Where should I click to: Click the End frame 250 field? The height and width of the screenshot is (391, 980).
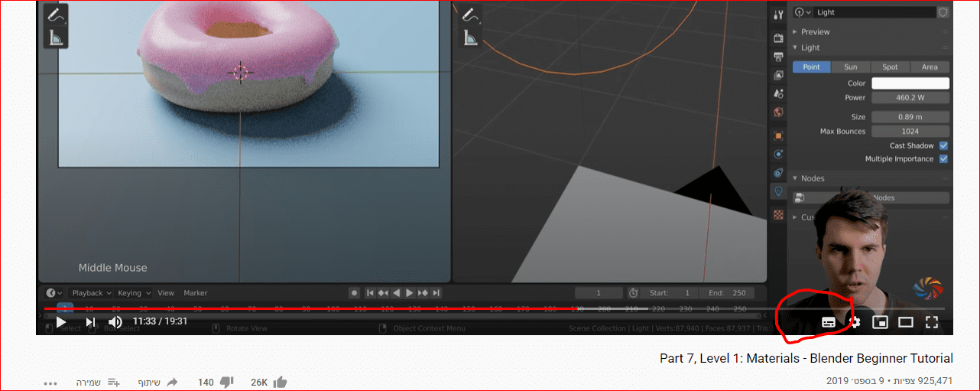[x=726, y=293]
